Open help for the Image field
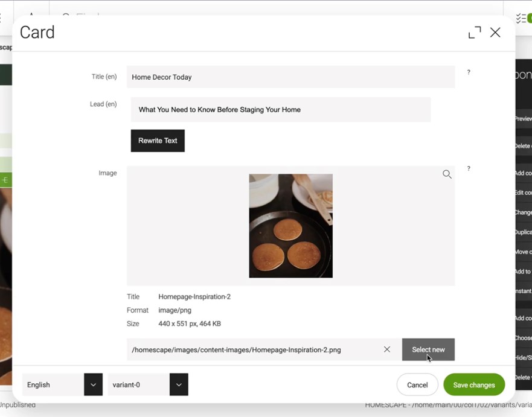This screenshot has height=417, width=532. click(x=469, y=169)
